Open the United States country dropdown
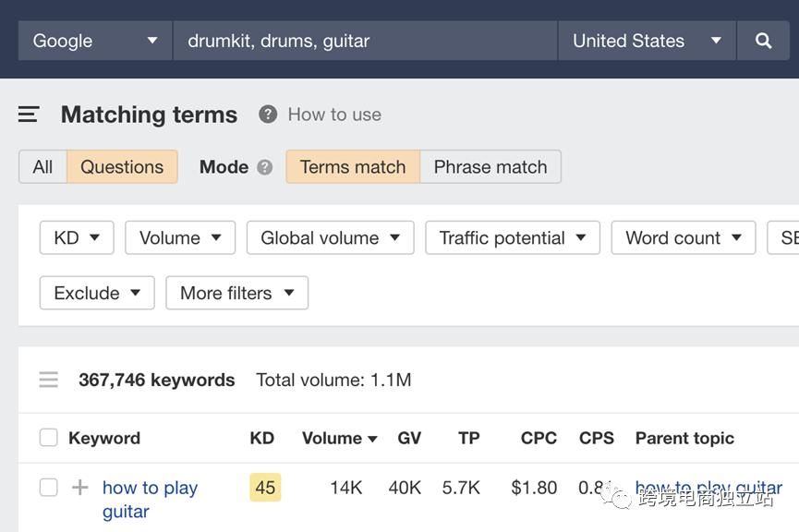The image size is (799, 532). pos(647,41)
